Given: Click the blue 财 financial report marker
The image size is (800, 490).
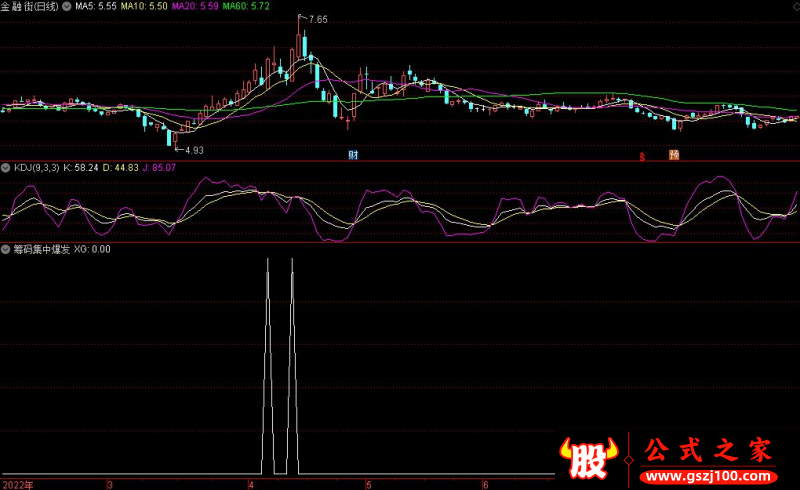Looking at the screenshot, I should [353, 155].
